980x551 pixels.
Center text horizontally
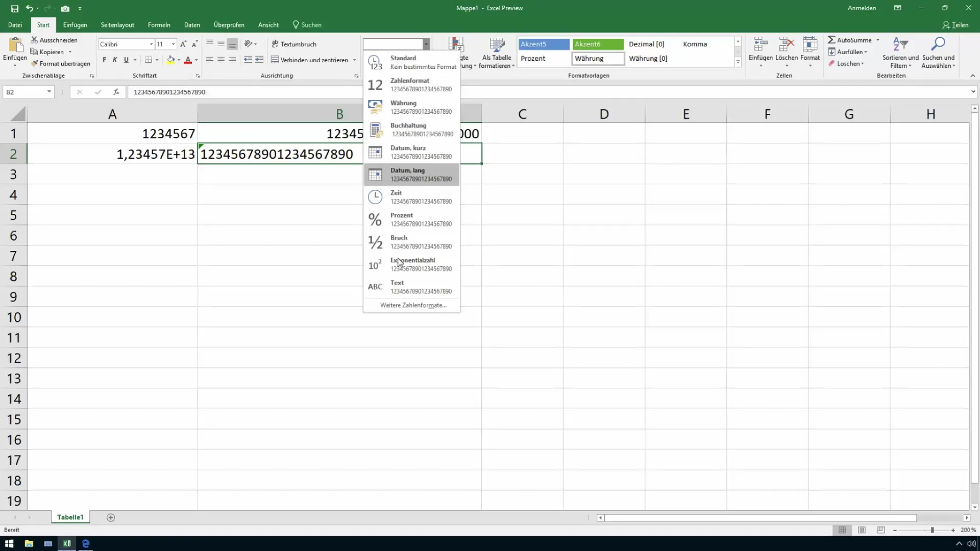221,60
